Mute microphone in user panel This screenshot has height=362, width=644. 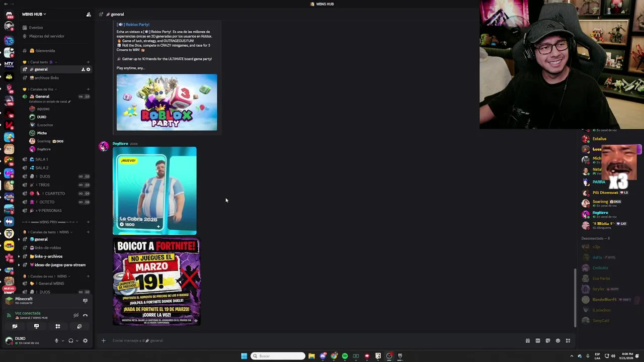pyautogui.click(x=56, y=340)
